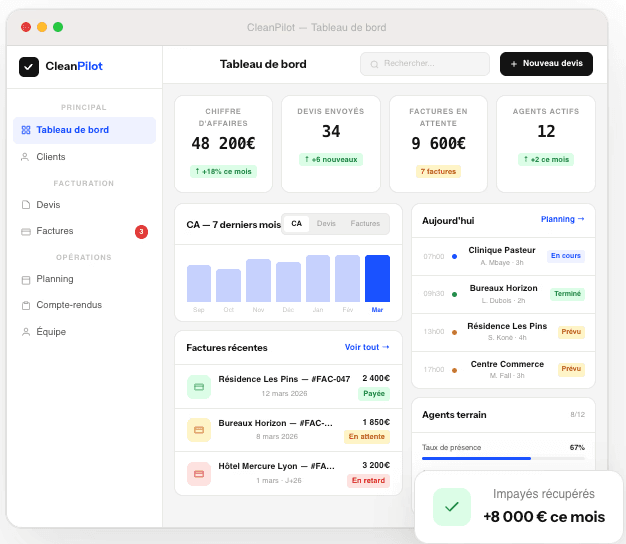Open the Clients section
Image resolution: width=626 pixels, height=544 pixels.
84,157
